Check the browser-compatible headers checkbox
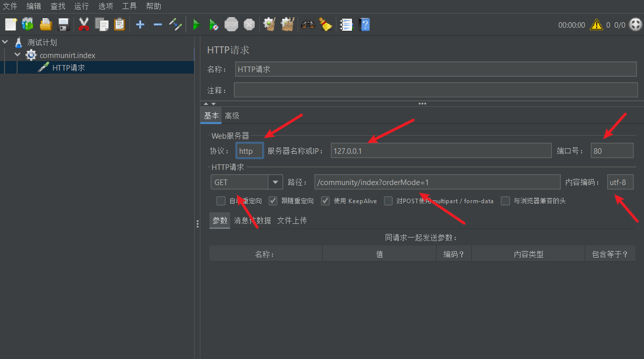This screenshot has height=359, width=644. [x=506, y=201]
